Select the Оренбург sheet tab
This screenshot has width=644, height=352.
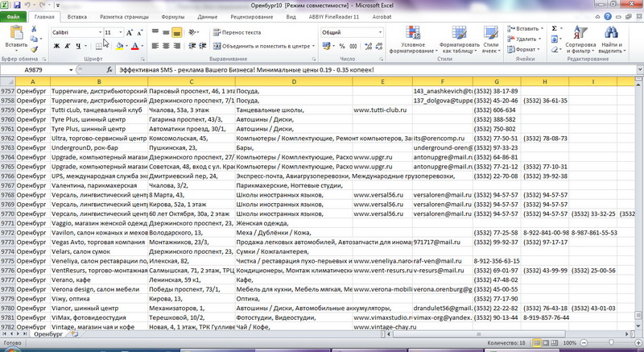click(48, 334)
